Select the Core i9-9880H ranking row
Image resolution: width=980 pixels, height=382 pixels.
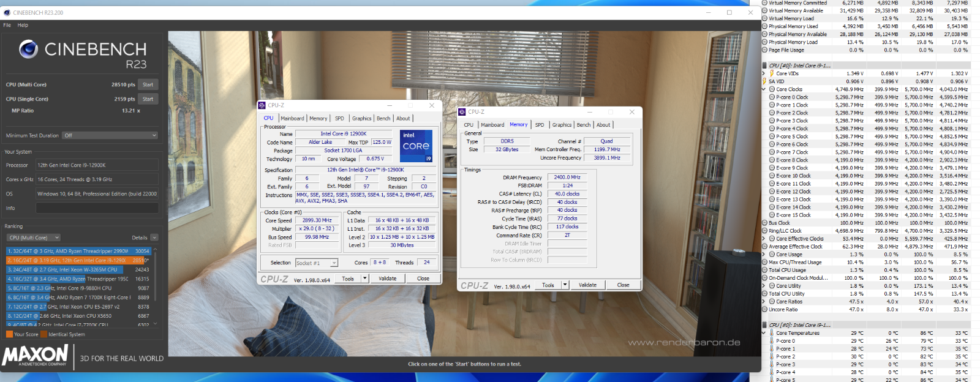point(78,288)
